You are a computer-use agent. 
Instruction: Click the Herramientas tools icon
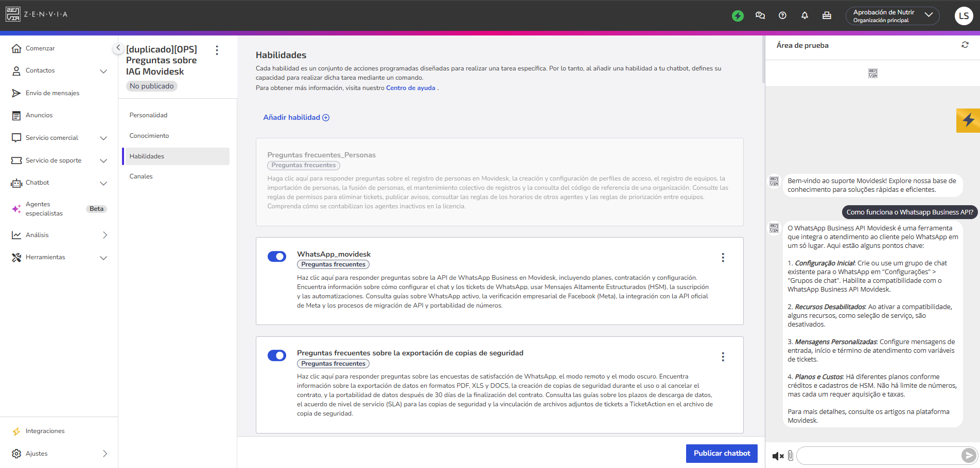pos(16,257)
